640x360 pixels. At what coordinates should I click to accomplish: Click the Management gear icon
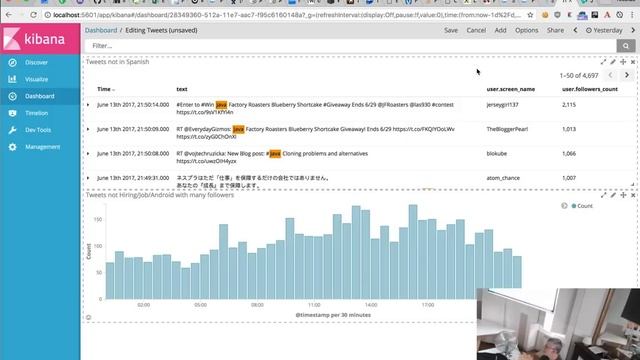pyautogui.click(x=12, y=147)
